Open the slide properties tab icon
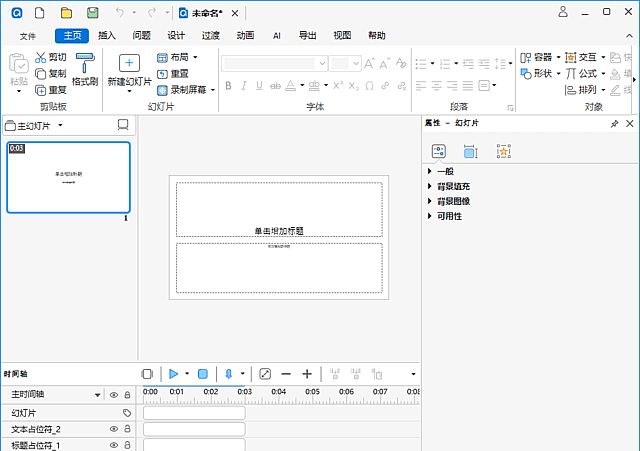The height and width of the screenshot is (451, 640). (x=439, y=151)
